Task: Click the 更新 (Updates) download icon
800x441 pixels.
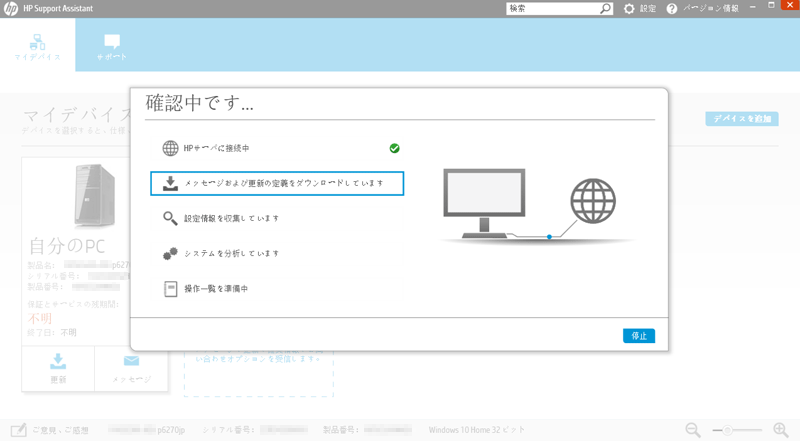Action: pyautogui.click(x=58, y=362)
